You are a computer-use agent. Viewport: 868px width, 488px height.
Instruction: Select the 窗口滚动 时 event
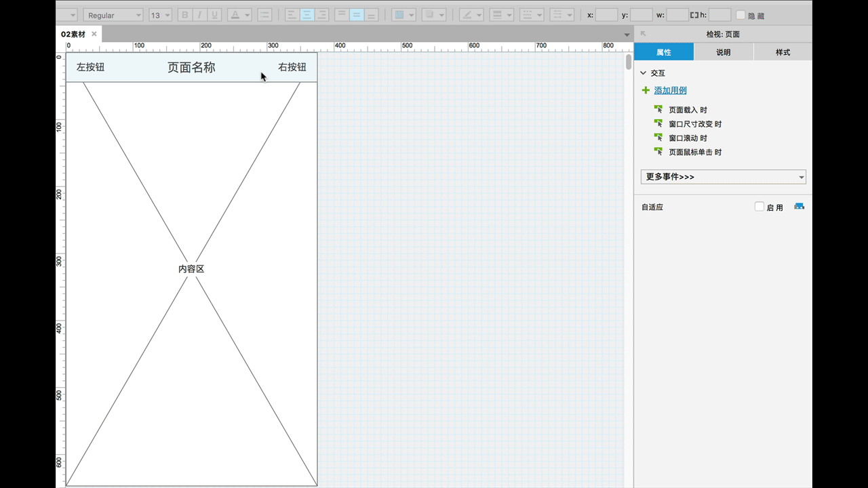688,138
